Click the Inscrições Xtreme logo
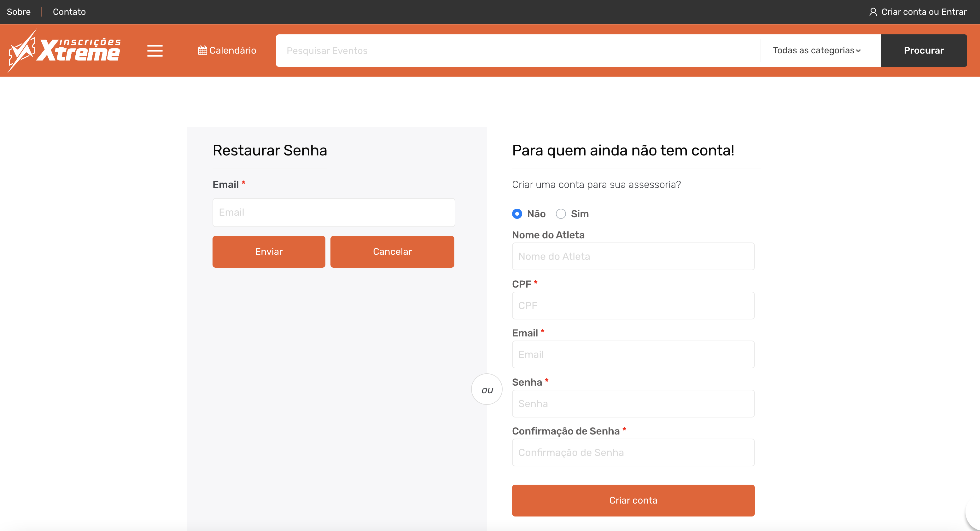This screenshot has width=980, height=531. tap(65, 50)
